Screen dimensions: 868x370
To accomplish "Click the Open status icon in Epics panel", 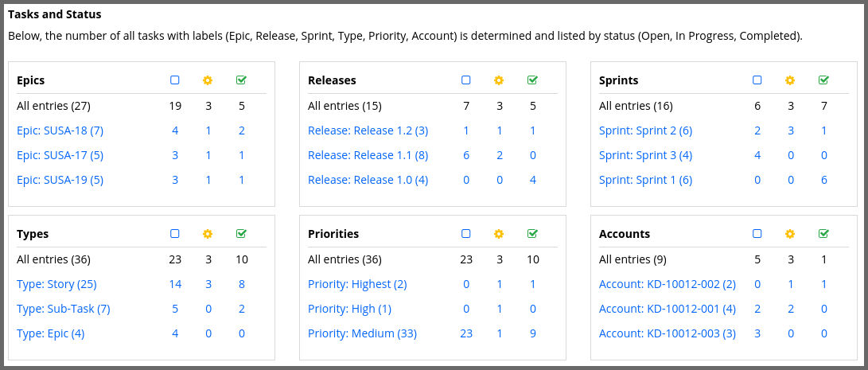I will [175, 80].
